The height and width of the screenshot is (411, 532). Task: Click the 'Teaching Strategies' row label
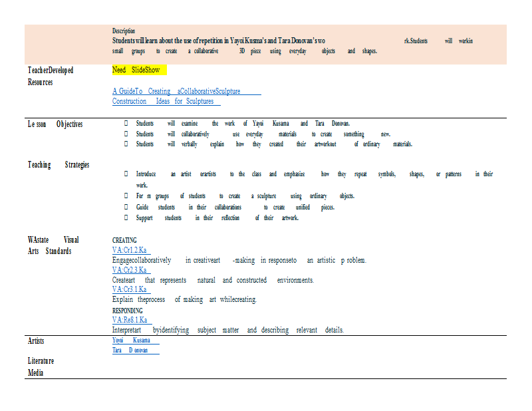pyautogui.click(x=59, y=165)
